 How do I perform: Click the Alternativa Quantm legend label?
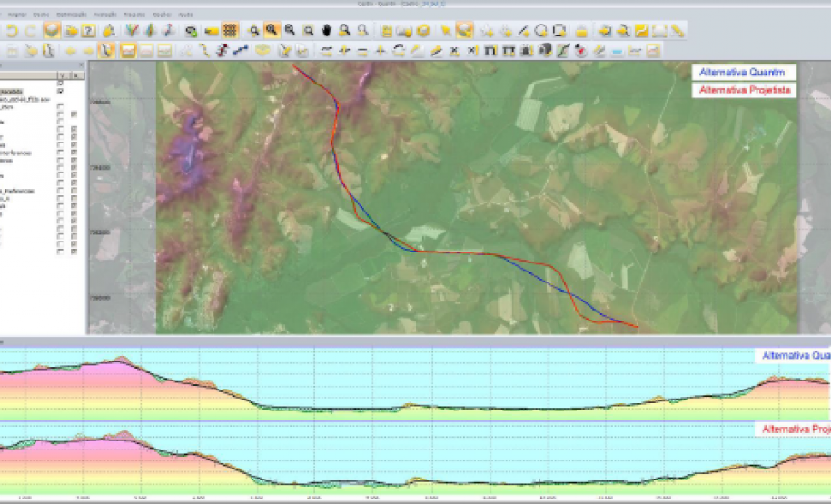tap(743, 73)
